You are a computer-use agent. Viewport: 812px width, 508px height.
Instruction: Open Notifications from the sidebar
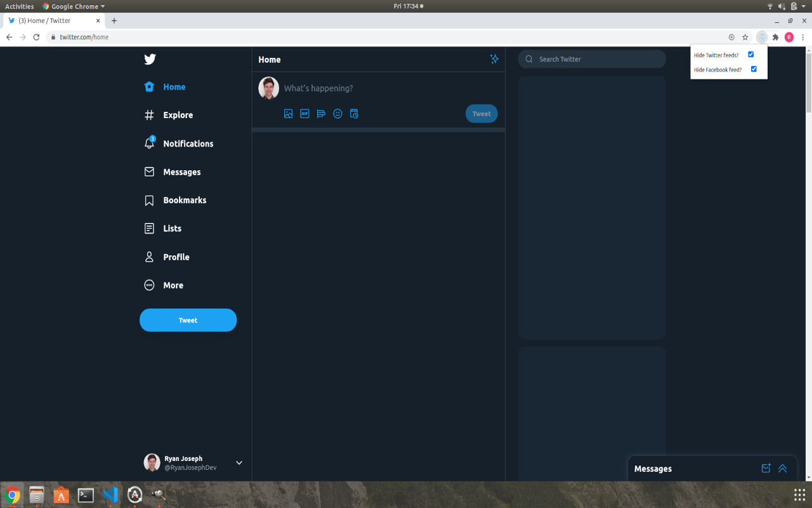(x=179, y=144)
